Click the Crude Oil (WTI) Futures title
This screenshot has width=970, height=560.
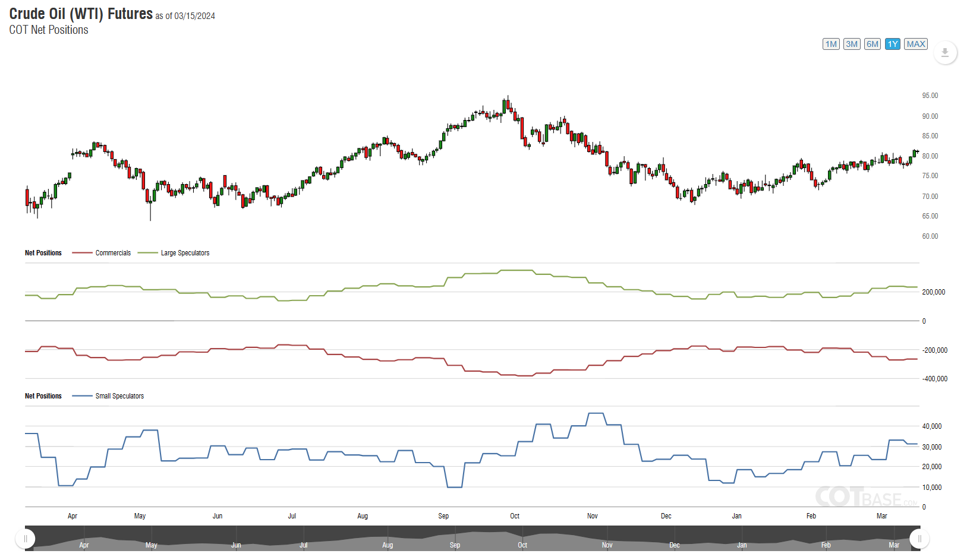(x=81, y=14)
